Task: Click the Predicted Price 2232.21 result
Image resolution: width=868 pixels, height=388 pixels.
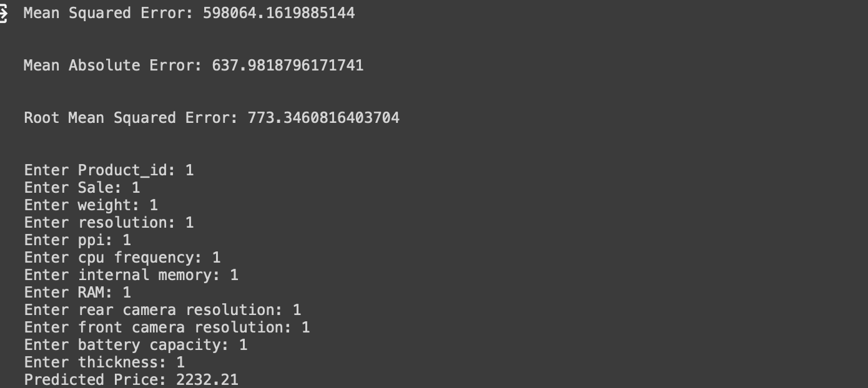Action: pos(131,379)
